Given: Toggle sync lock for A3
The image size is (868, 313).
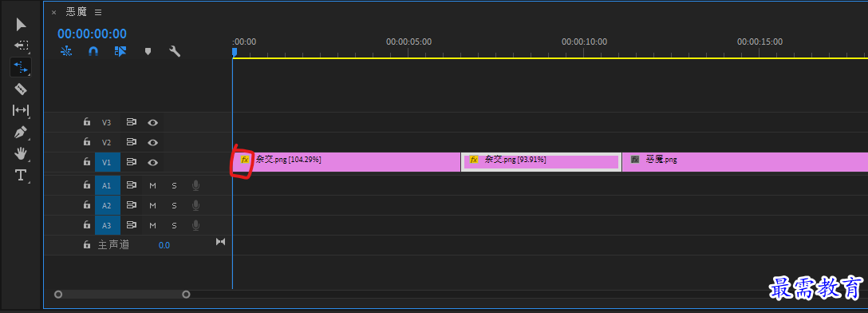Looking at the screenshot, I should pyautogui.click(x=131, y=225).
